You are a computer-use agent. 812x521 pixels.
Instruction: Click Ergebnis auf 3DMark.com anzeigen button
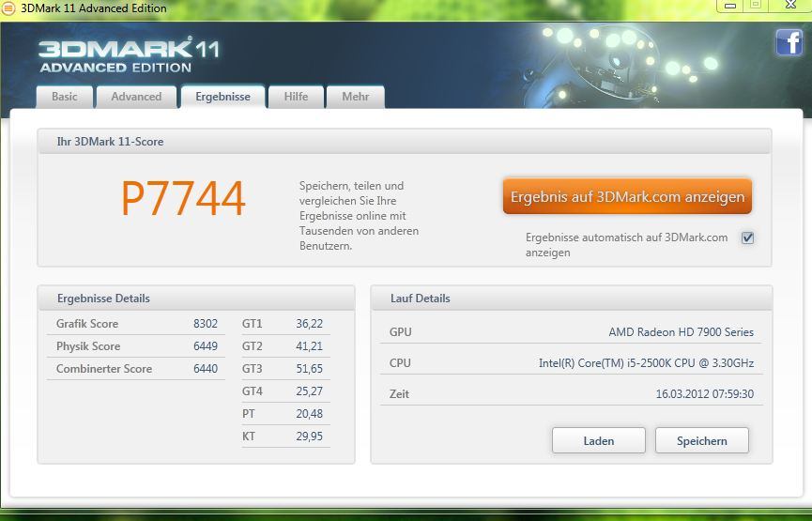click(627, 197)
